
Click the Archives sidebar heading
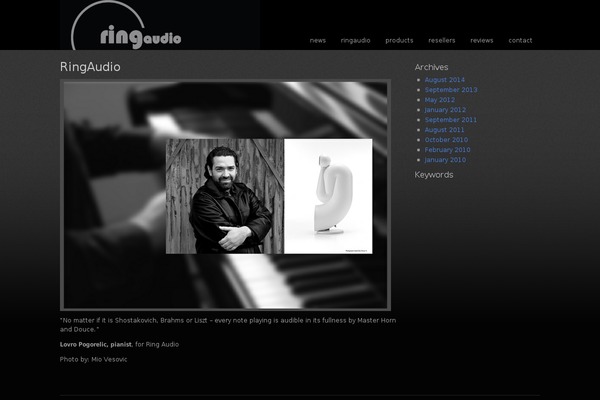[x=431, y=67]
